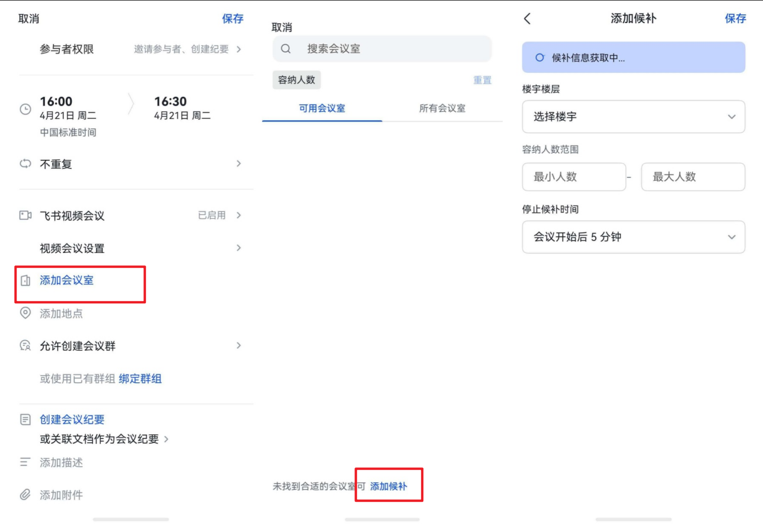Tap the 绑定群组 link
This screenshot has height=532, width=763.
(141, 379)
